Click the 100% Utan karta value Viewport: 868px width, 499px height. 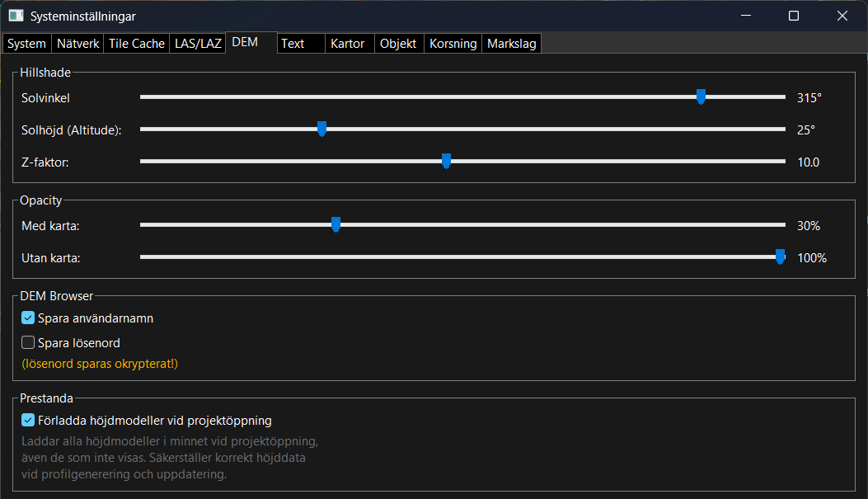click(x=812, y=258)
